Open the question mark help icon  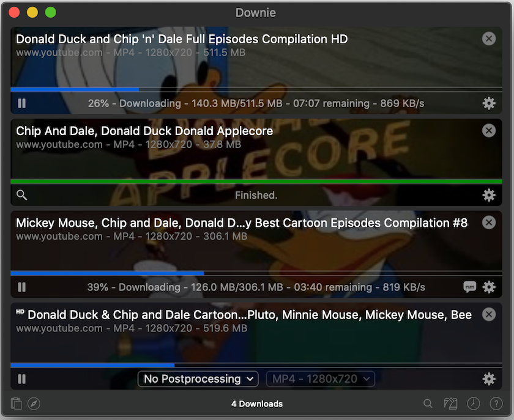click(x=496, y=403)
